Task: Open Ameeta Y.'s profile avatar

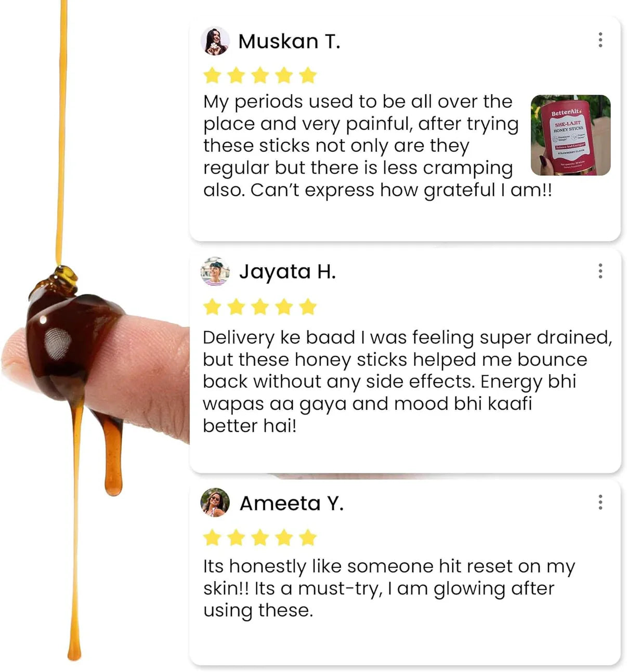Action: (215, 503)
